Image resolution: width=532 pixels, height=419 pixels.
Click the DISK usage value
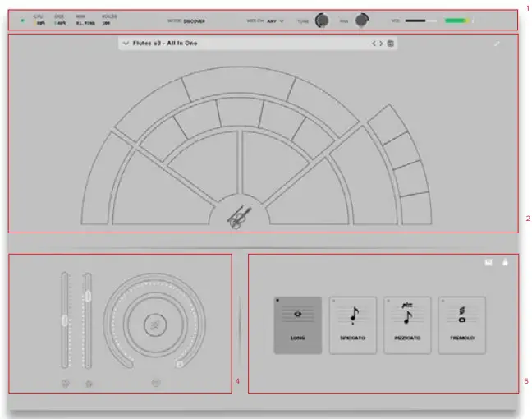point(61,24)
